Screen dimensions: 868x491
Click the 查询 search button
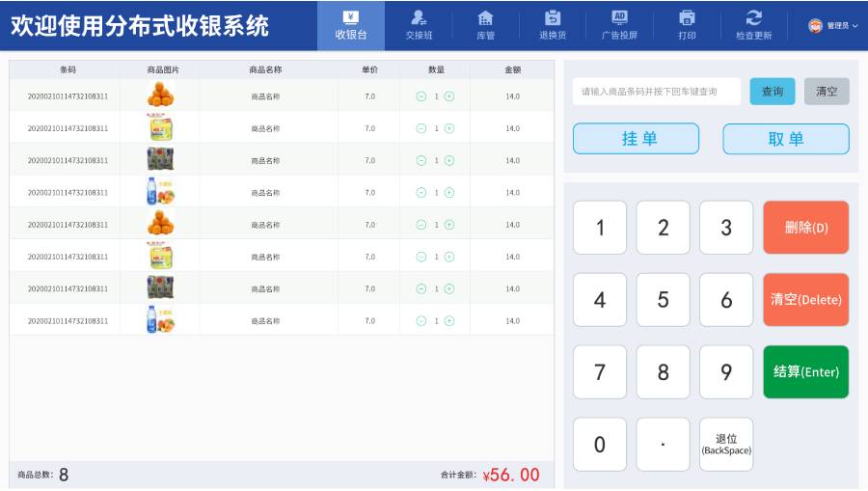773,92
